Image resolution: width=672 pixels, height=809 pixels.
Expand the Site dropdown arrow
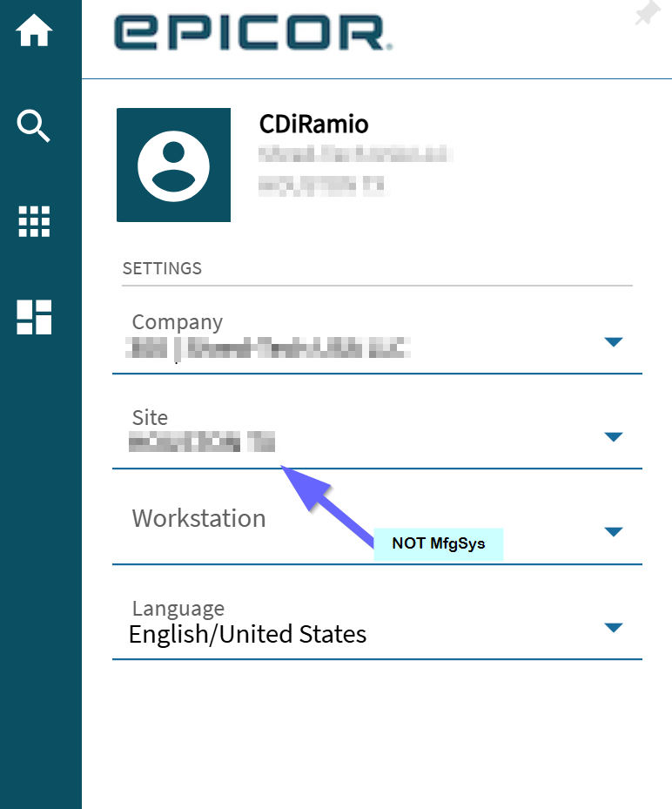click(613, 437)
